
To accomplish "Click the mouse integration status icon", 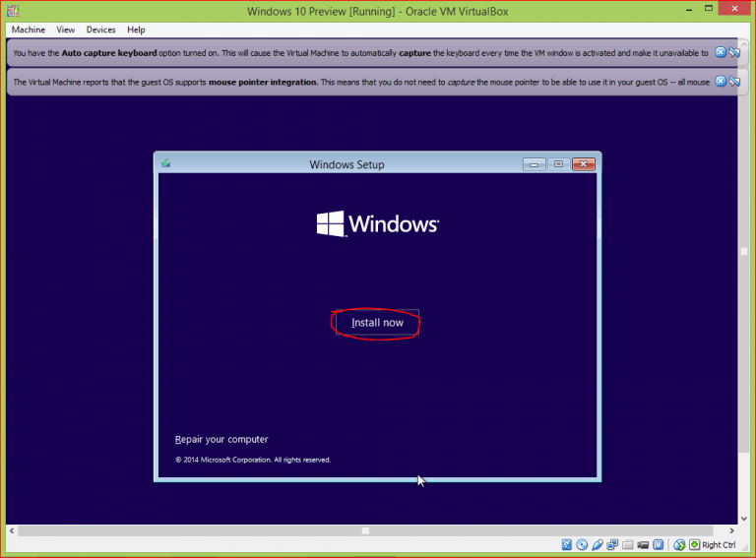I will [x=679, y=544].
